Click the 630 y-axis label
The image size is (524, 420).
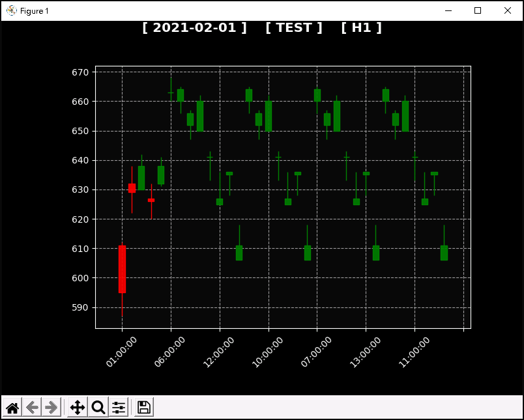pos(80,190)
